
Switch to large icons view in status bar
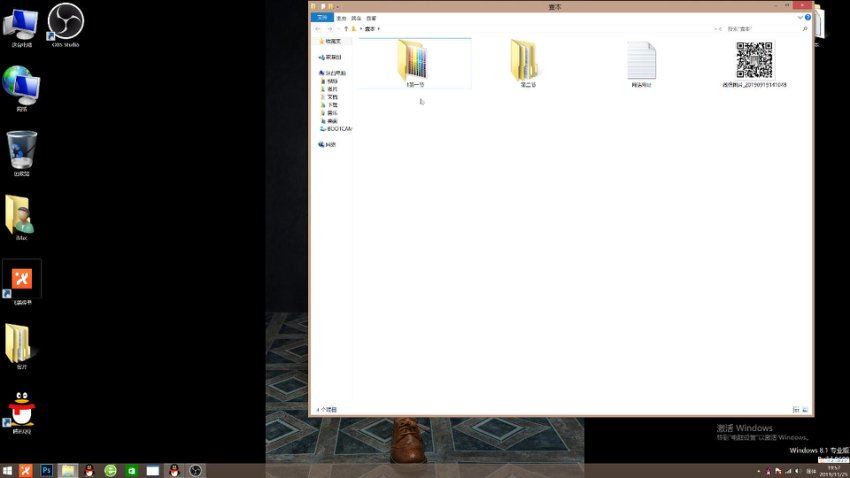805,410
